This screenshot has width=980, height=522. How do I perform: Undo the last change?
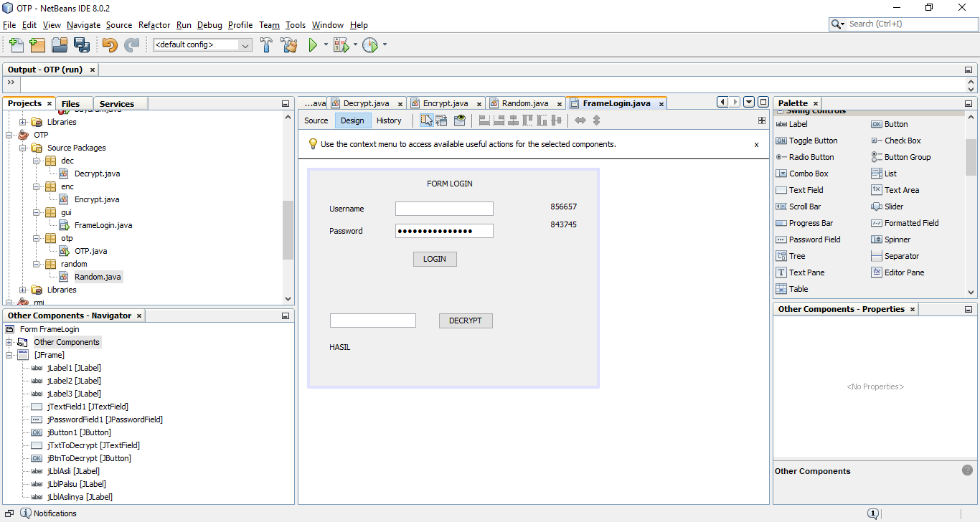(108, 44)
